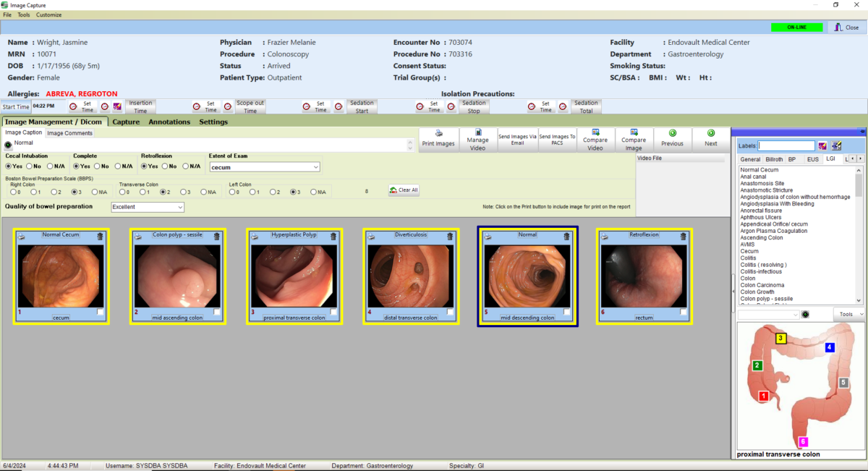Open the Extent of Exam dropdown
The height and width of the screenshot is (471, 868).
[x=315, y=166]
